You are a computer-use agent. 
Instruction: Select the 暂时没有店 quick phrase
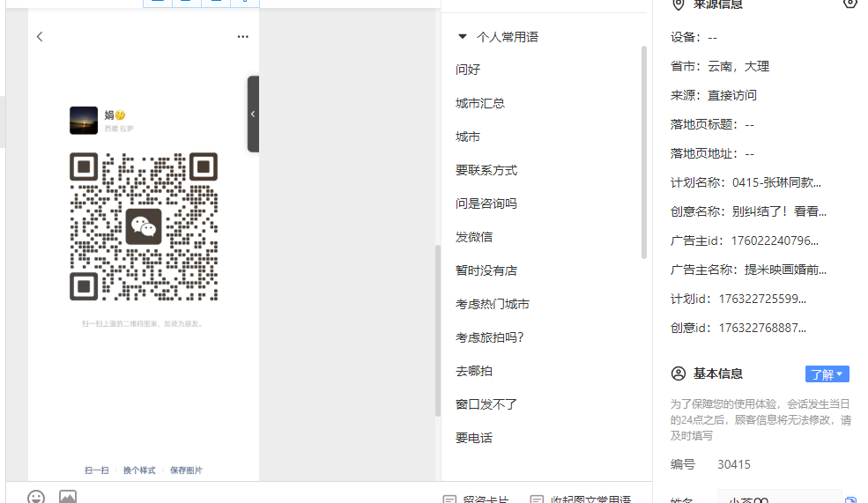coord(486,270)
